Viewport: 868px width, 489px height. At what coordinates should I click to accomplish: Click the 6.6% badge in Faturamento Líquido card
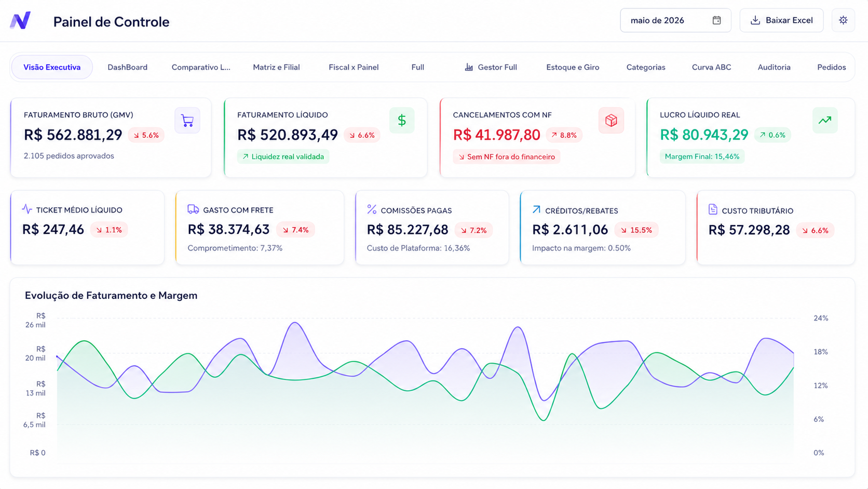pyautogui.click(x=362, y=135)
